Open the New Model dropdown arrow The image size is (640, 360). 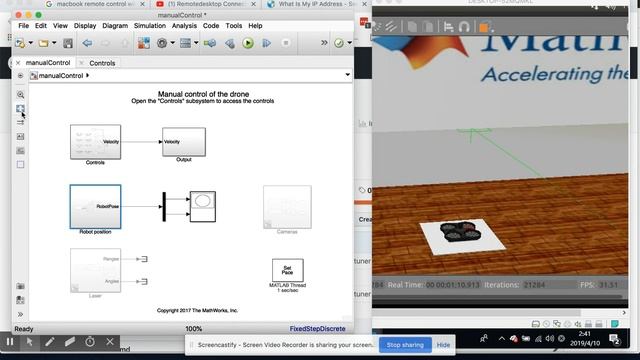(31, 43)
